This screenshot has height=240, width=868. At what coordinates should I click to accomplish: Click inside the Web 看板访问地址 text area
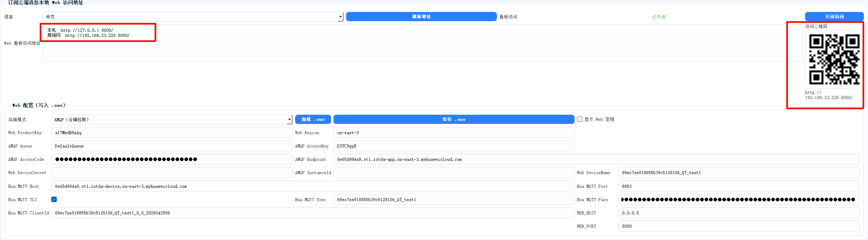click(422, 43)
